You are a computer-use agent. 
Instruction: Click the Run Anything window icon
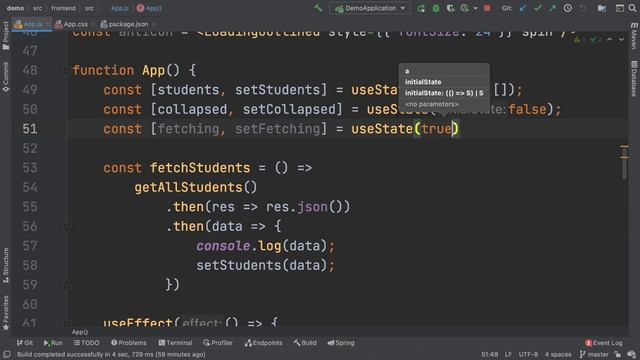click(620, 8)
